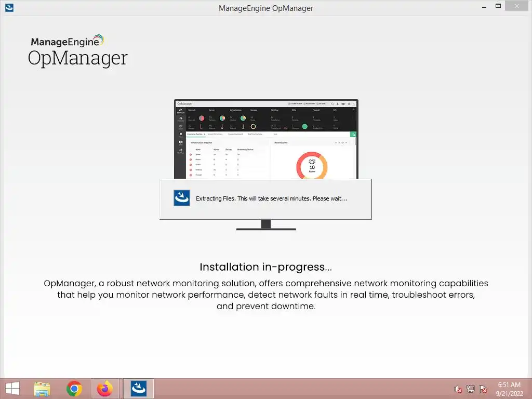Switch to Firefox in the taskbar
The image size is (532, 399).
tap(105, 389)
